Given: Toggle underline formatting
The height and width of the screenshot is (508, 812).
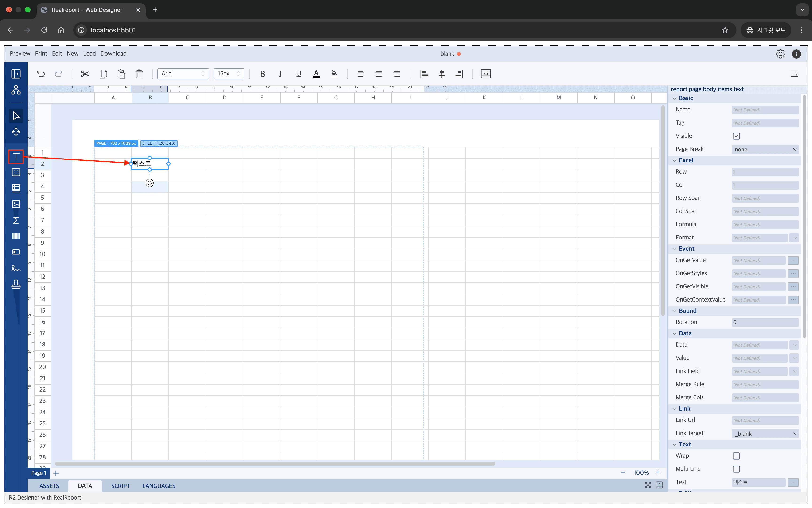Looking at the screenshot, I should coord(298,74).
